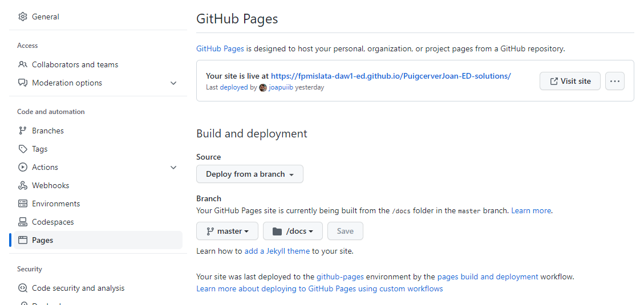
Task: Click the Learn more link
Action: [x=531, y=210]
